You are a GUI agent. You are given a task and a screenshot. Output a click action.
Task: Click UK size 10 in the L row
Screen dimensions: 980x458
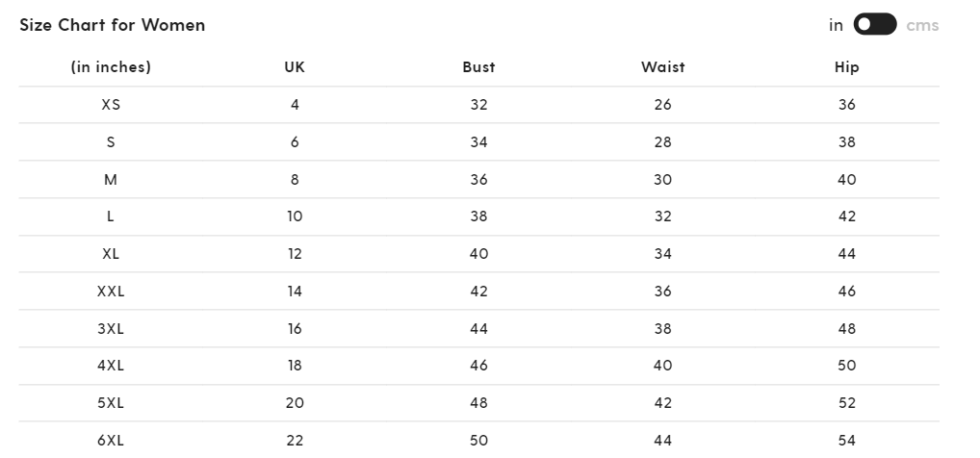coord(295,216)
